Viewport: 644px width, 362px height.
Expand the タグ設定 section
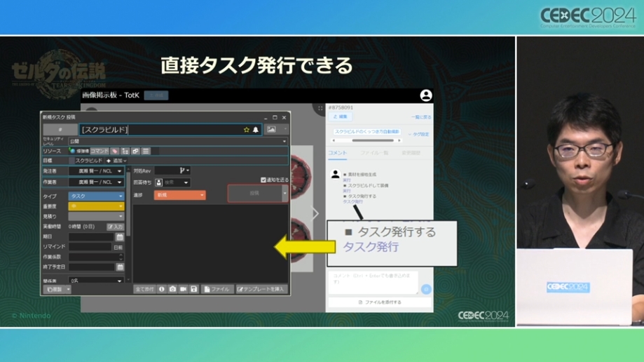tap(418, 134)
